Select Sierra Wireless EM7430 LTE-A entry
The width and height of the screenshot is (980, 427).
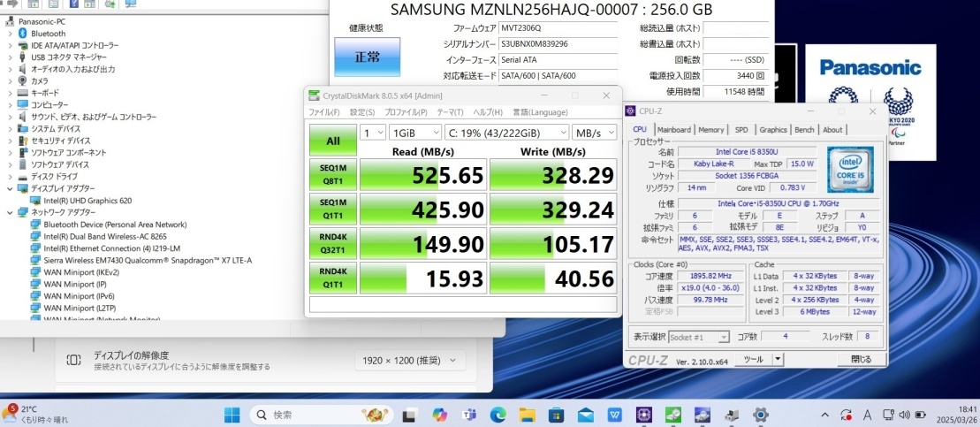coord(148,260)
